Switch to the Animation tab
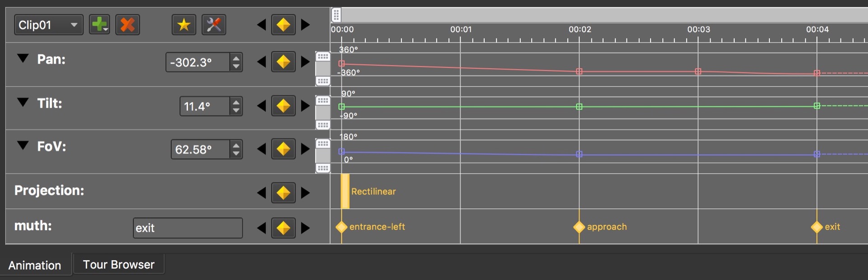Image resolution: width=868 pixels, height=280 pixels. click(35, 265)
